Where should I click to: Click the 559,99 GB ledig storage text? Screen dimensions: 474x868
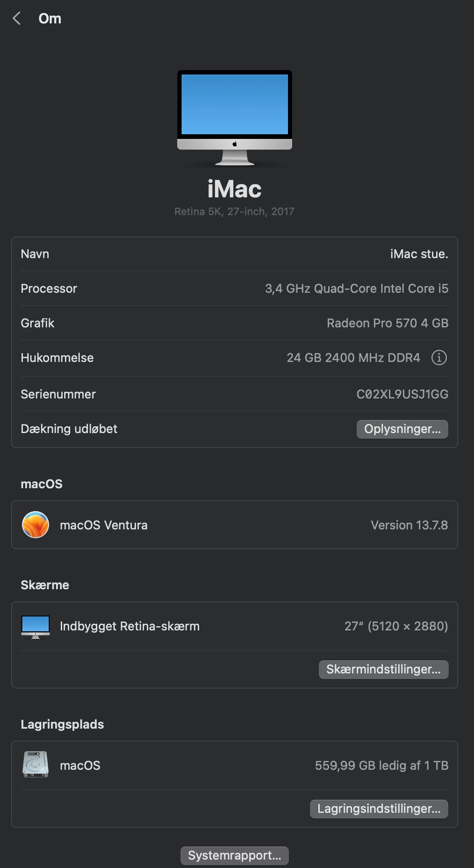[x=381, y=765]
